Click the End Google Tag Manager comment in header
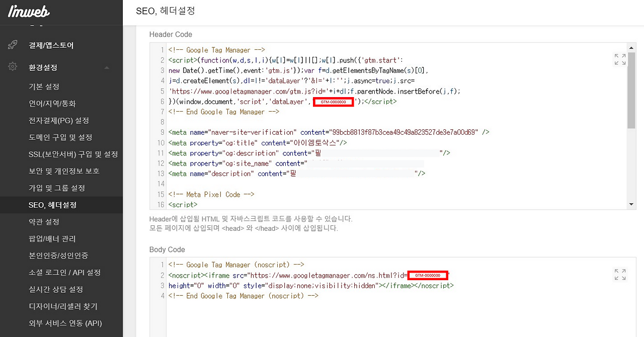 (224, 112)
